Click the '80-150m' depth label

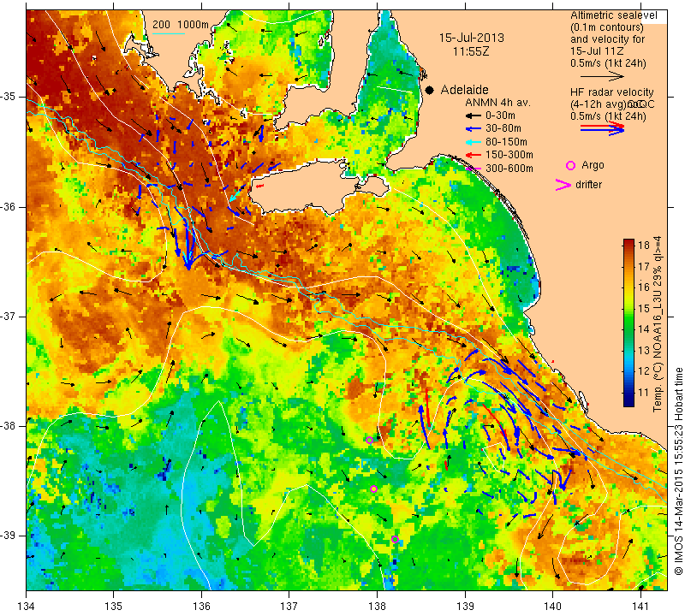pyautogui.click(x=506, y=142)
